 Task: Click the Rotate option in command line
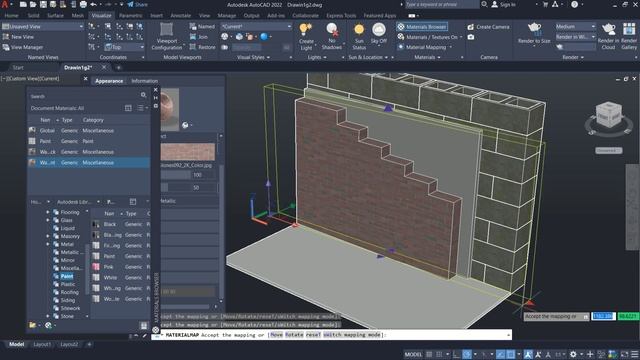pos(294,335)
